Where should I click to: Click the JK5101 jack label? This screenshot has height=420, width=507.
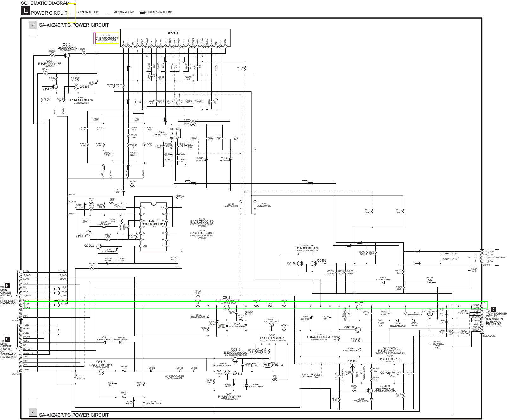point(486,265)
